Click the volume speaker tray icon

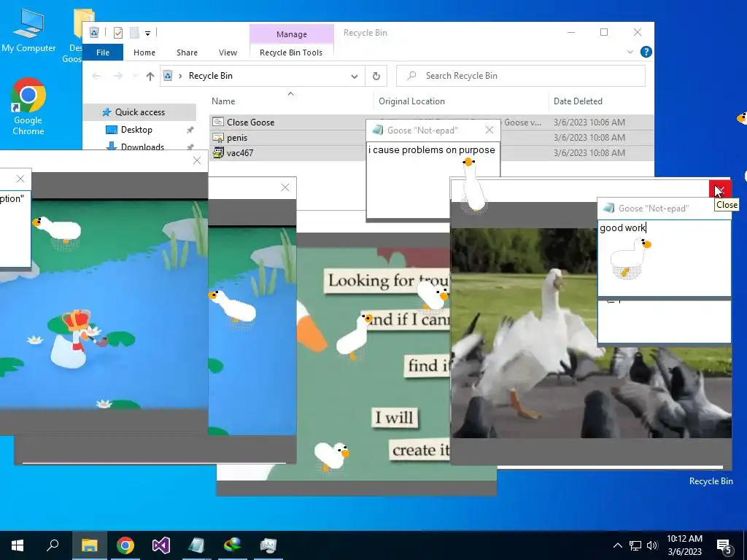click(652, 545)
